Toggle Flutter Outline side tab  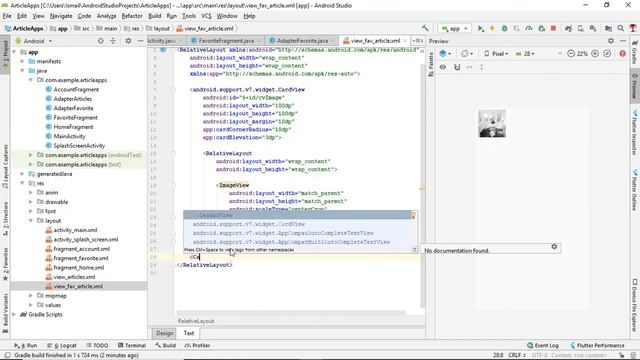pos(635,189)
